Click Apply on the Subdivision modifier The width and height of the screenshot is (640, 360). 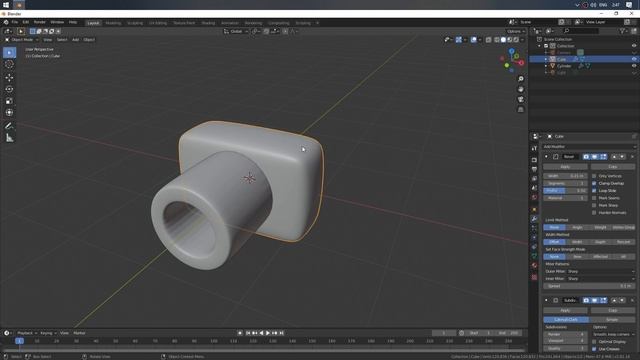[565, 311]
